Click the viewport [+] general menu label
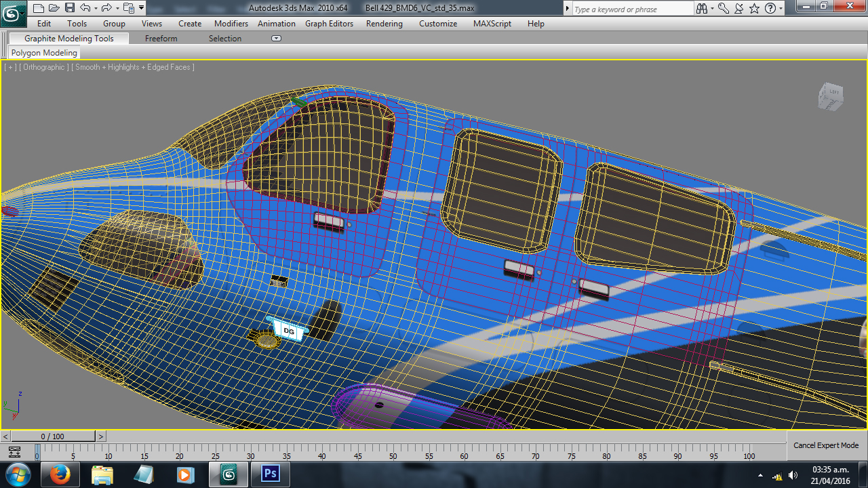 10,67
